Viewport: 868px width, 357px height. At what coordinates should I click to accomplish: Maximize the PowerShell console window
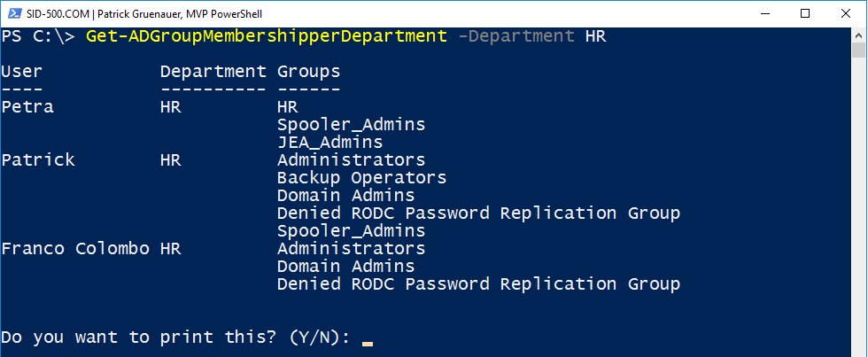tap(805, 12)
